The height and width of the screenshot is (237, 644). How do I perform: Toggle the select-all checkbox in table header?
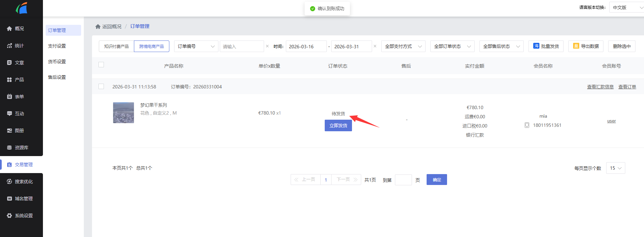tap(101, 65)
